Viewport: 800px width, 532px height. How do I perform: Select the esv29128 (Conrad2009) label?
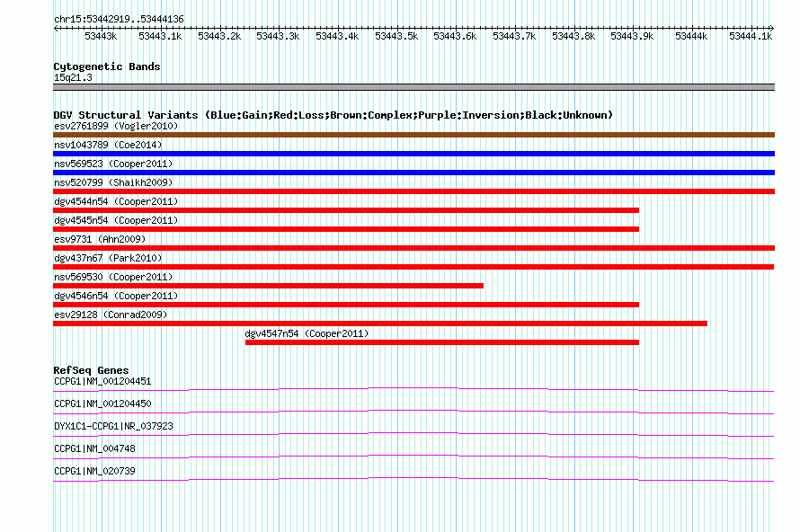coord(111,315)
